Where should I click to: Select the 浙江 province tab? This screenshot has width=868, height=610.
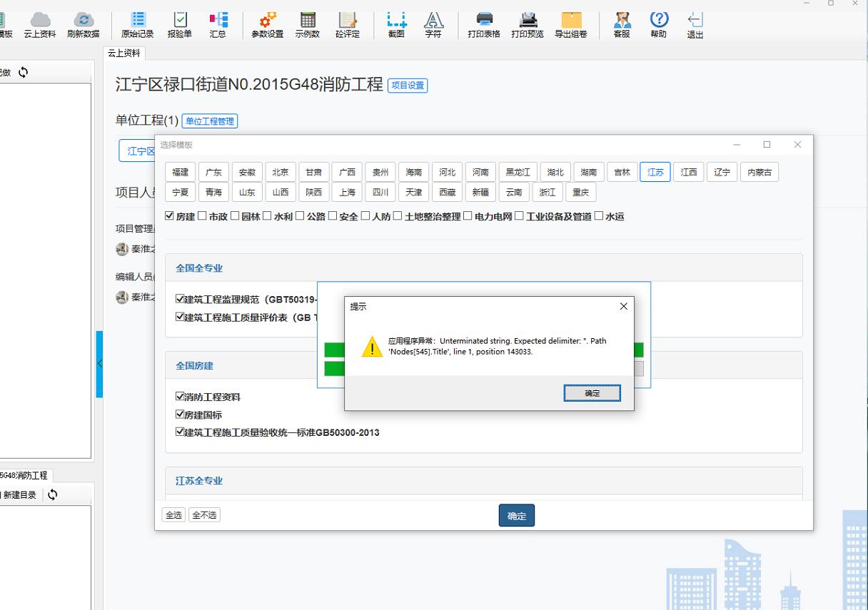point(547,193)
